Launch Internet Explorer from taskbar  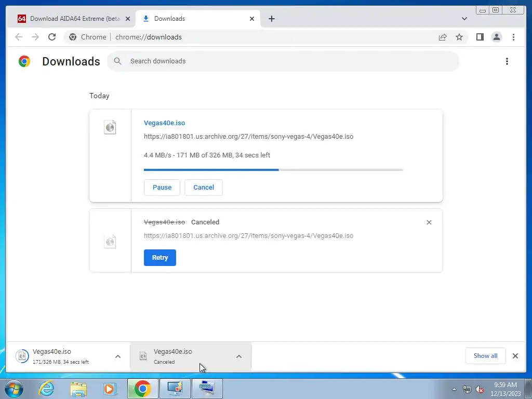46,389
